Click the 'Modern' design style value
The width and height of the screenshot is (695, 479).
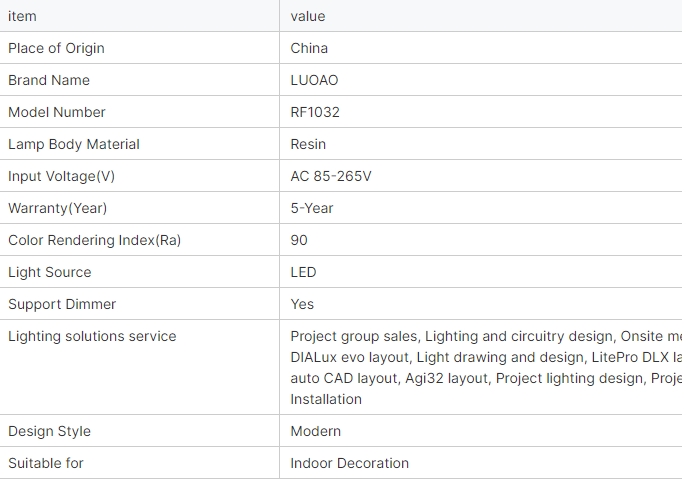pos(315,431)
